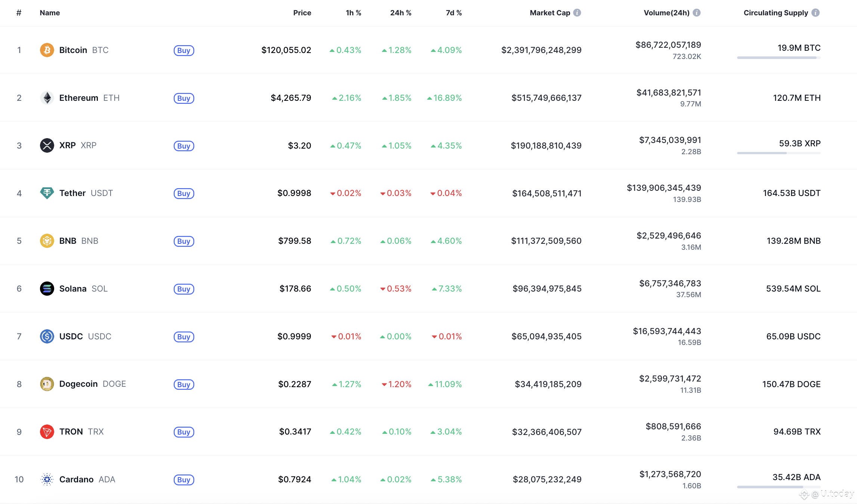This screenshot has height=504, width=857.
Task: Click the Bitcoin logo icon
Action: click(x=47, y=50)
